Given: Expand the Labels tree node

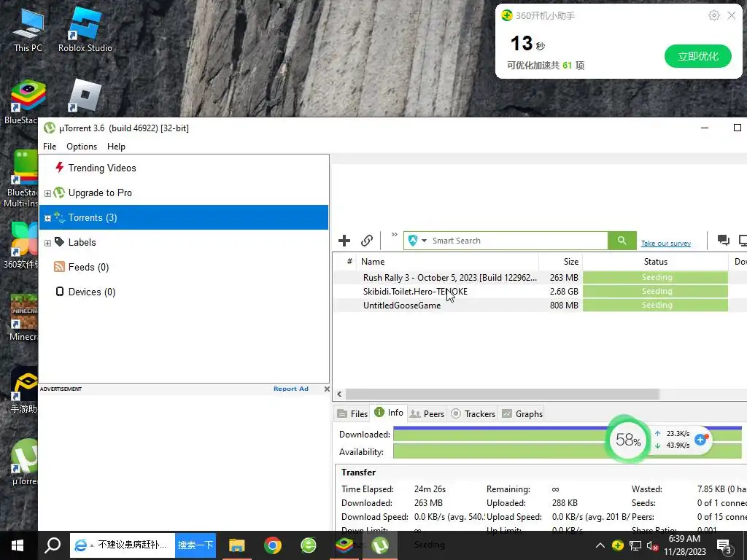Looking at the screenshot, I should pyautogui.click(x=47, y=243).
